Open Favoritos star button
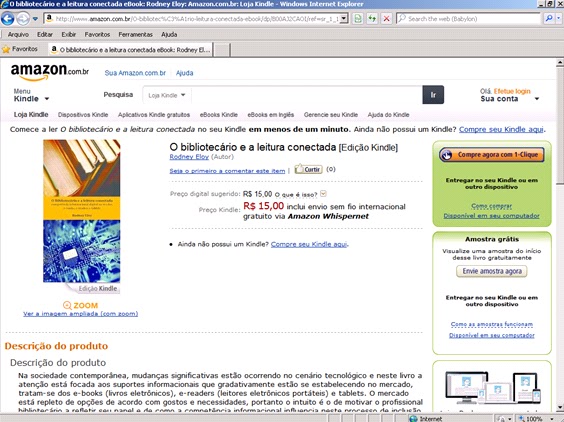564x422 pixels. coord(20,49)
